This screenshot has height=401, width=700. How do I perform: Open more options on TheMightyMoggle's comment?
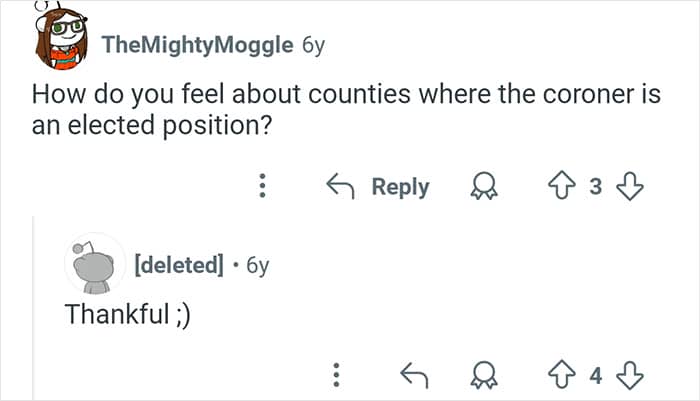click(x=262, y=187)
